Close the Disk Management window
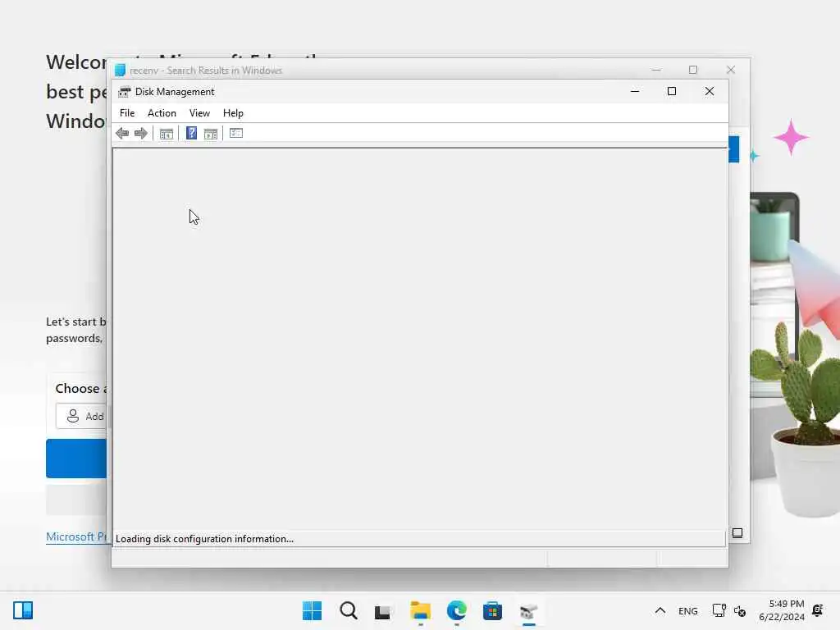Screen dimensions: 840x630 710,92
